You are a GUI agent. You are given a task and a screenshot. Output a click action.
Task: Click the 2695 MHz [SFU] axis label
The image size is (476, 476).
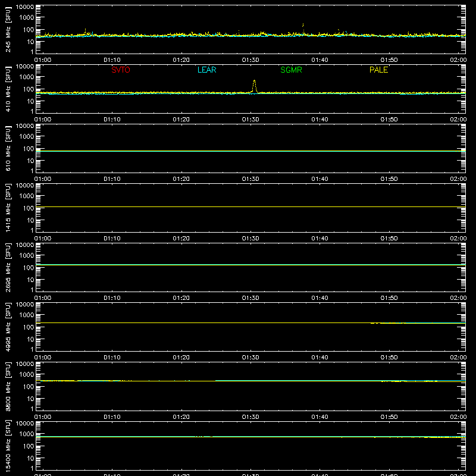tap(8, 267)
